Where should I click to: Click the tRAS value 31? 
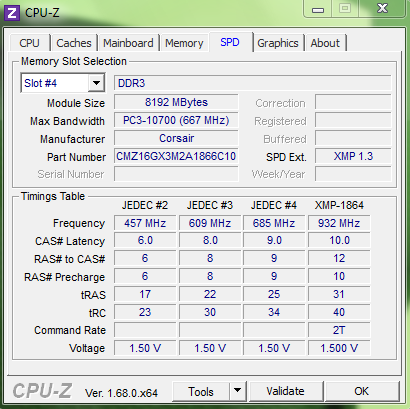(339, 294)
